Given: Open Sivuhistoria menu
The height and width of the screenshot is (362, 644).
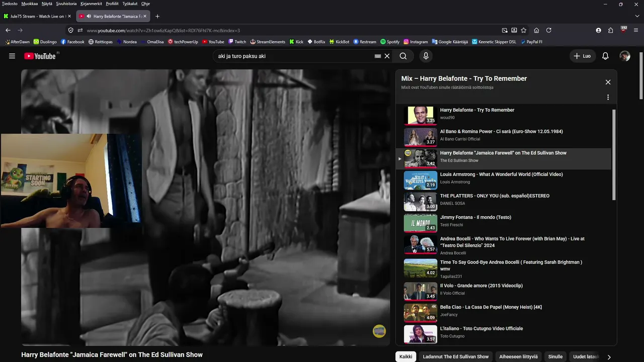Looking at the screenshot, I should (67, 4).
